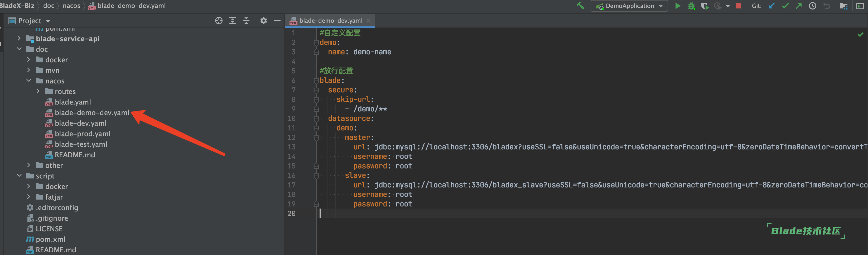Fold the slave block on line 16
868x255 pixels.
(316, 176)
